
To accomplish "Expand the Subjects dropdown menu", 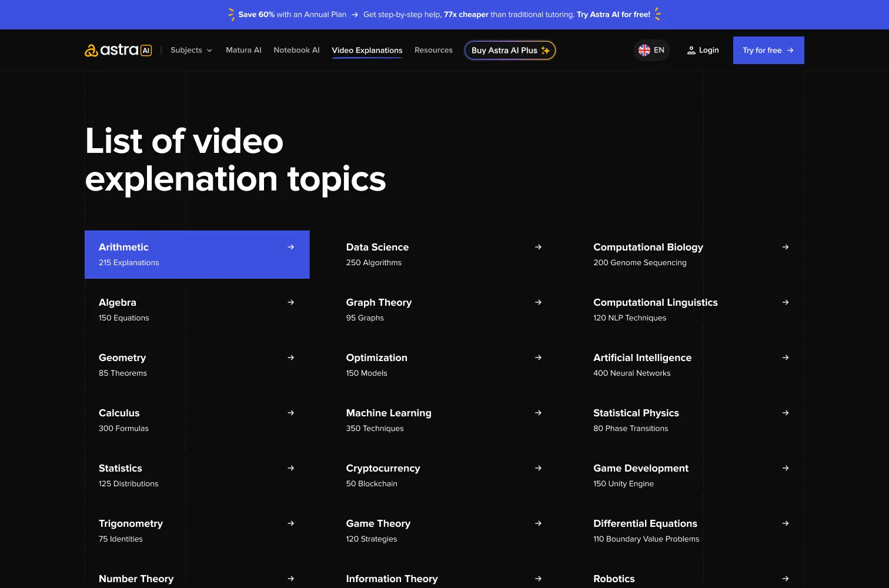I will pos(191,51).
